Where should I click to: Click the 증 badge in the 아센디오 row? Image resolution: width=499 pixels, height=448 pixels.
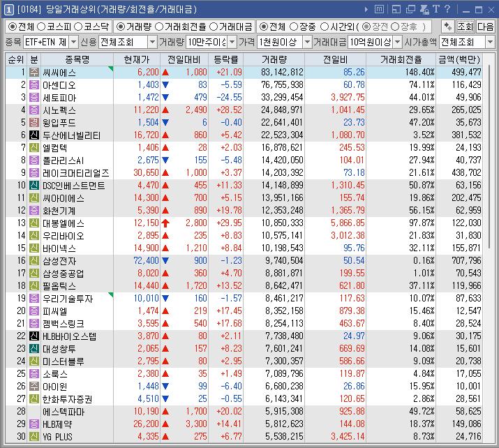pos(34,85)
